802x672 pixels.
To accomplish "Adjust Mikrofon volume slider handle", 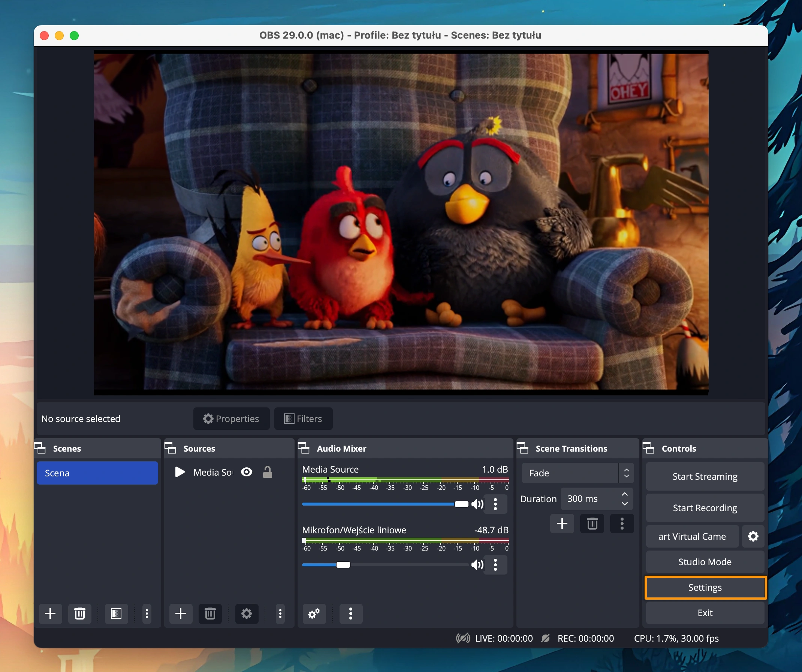I will coord(343,565).
